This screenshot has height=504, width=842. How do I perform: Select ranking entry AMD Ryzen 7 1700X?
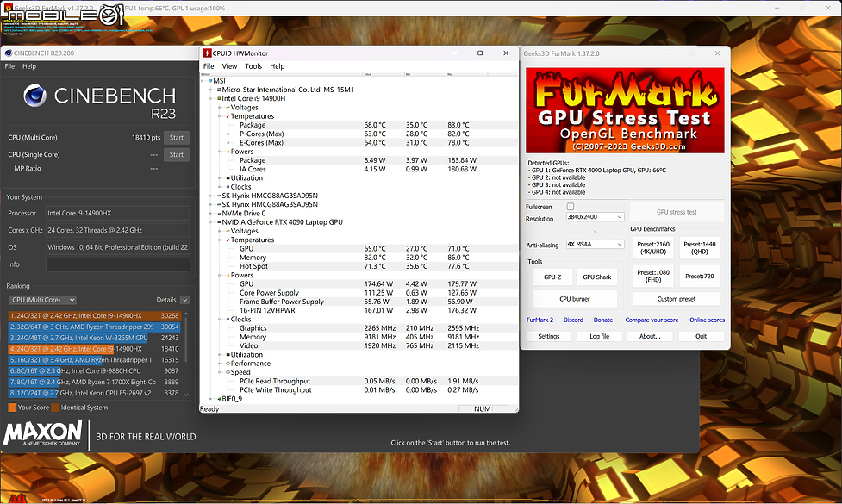(x=95, y=383)
